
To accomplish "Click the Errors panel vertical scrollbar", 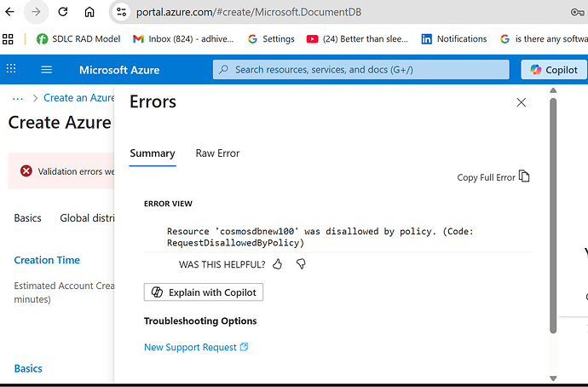I will (553, 213).
